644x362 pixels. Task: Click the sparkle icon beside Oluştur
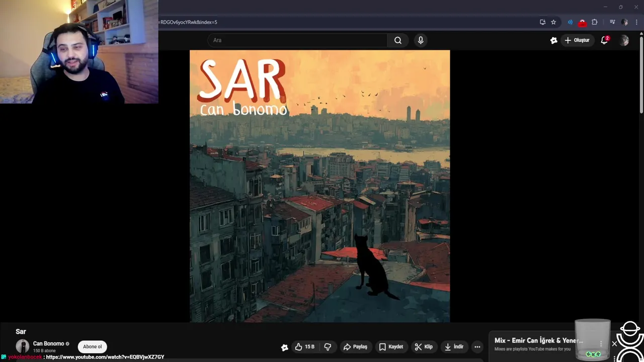(x=554, y=40)
